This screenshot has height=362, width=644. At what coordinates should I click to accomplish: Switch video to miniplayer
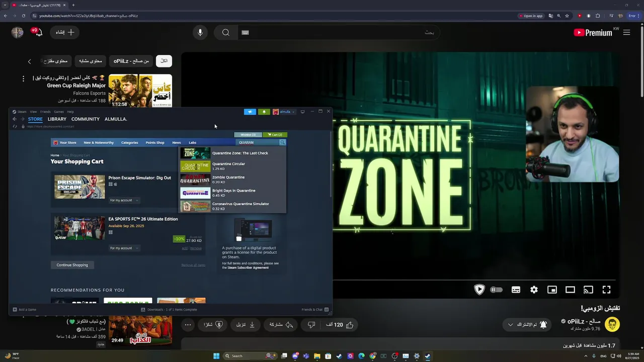pos(552,290)
